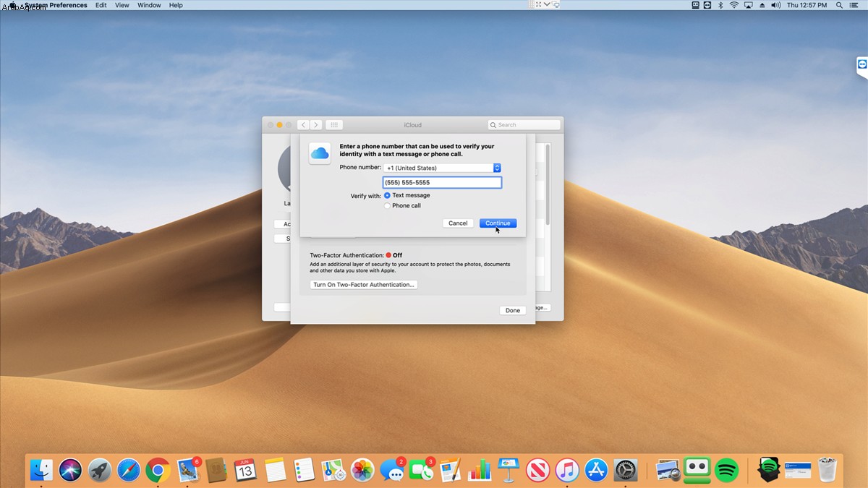Click the clock showing Thu 12:57 PM
Viewport: 868px width, 488px height.
tap(807, 5)
